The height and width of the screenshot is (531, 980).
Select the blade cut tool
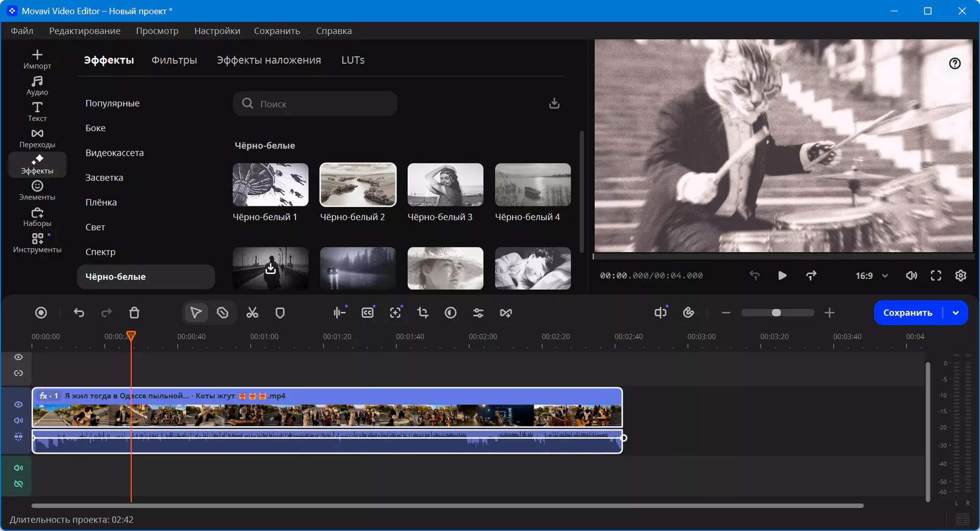pyautogui.click(x=223, y=313)
